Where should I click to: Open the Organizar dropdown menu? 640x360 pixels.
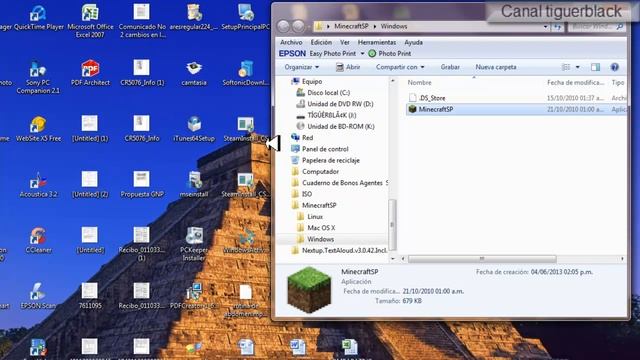point(302,67)
